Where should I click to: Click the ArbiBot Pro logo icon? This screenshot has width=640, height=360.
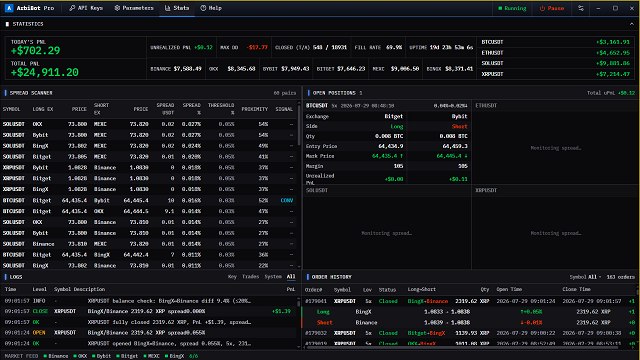pos(9,8)
